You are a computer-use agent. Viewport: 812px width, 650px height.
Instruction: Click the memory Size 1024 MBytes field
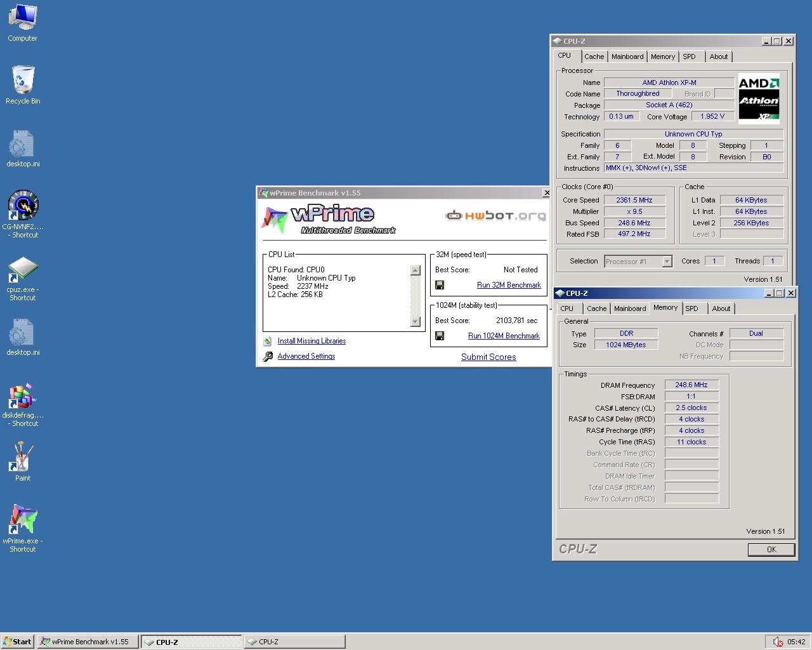[x=626, y=345]
